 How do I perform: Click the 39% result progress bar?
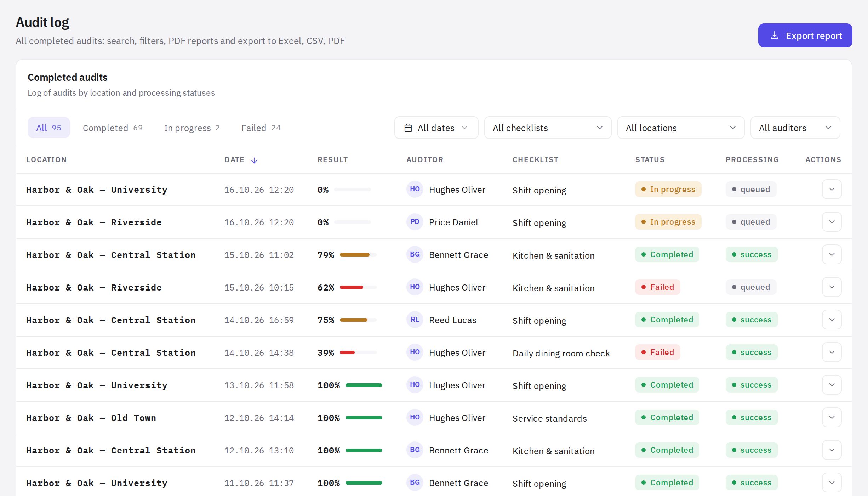coord(358,353)
